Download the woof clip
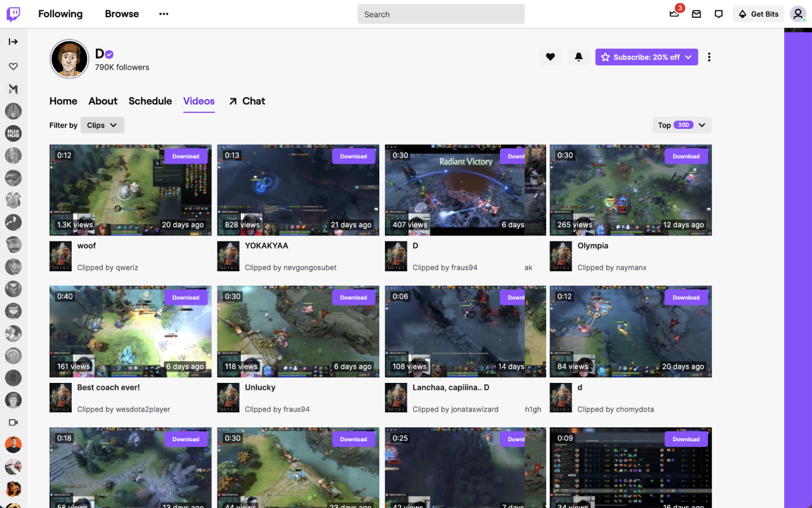This screenshot has height=508, width=812. (x=186, y=156)
